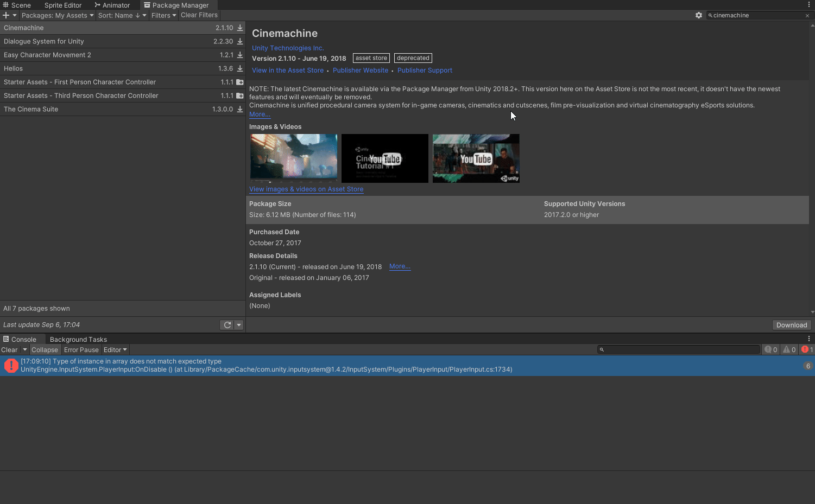Select the Helios package
This screenshot has height=504, width=815.
(123, 68)
